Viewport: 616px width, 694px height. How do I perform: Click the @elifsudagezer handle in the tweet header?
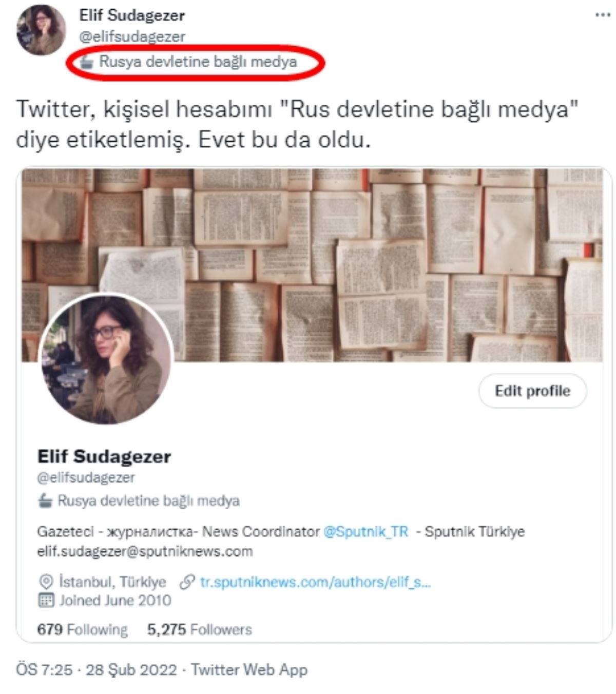132,36
